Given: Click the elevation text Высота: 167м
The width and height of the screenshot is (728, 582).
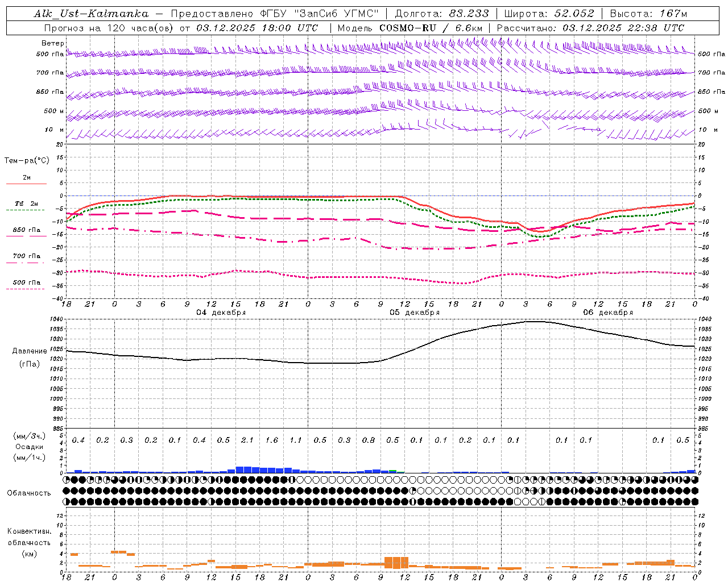Looking at the screenshot, I should [x=648, y=14].
